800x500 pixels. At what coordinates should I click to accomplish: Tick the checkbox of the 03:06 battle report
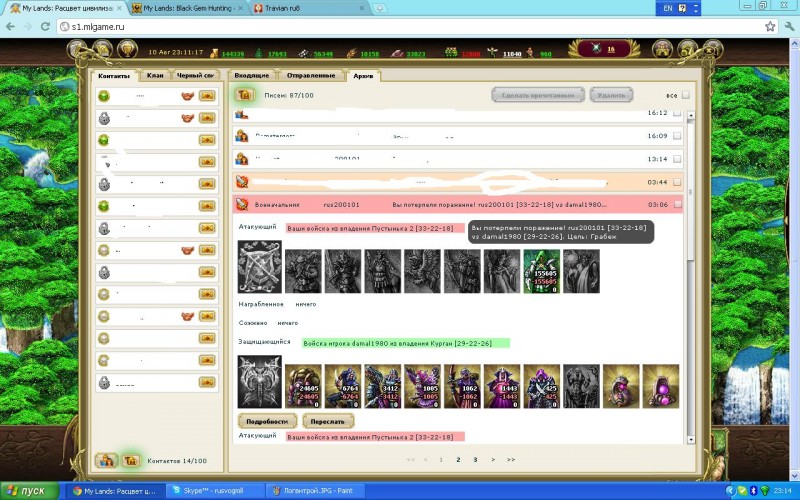tap(677, 205)
